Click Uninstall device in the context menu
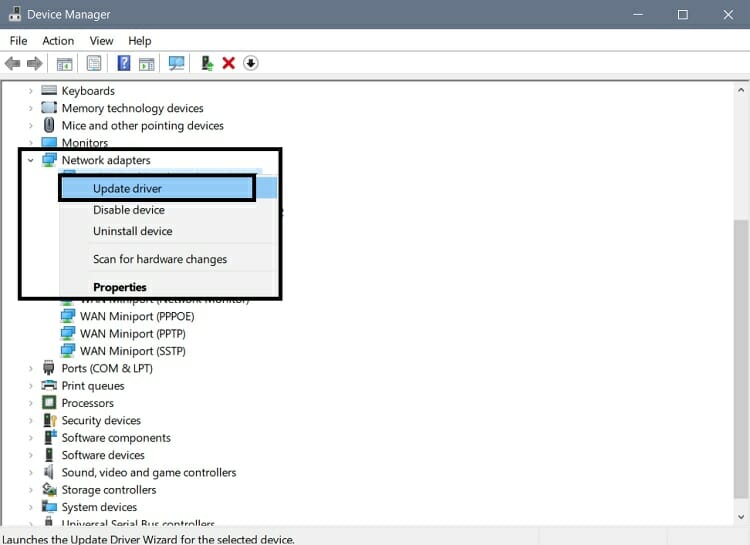Image resolution: width=750 pixels, height=545 pixels. pyautogui.click(x=132, y=231)
